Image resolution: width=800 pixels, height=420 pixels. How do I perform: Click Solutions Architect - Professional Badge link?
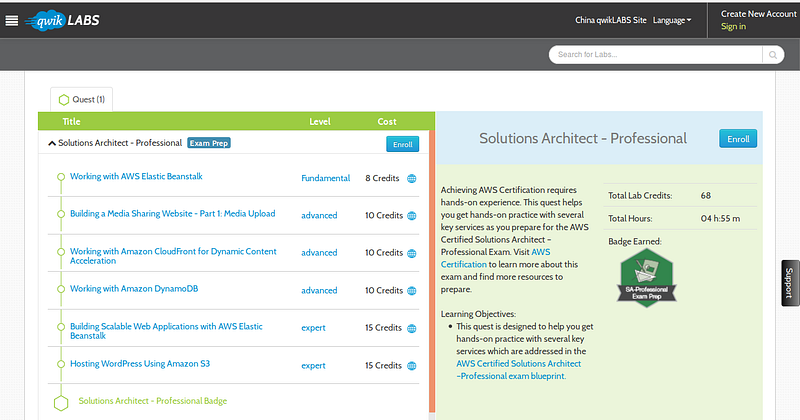coord(153,401)
